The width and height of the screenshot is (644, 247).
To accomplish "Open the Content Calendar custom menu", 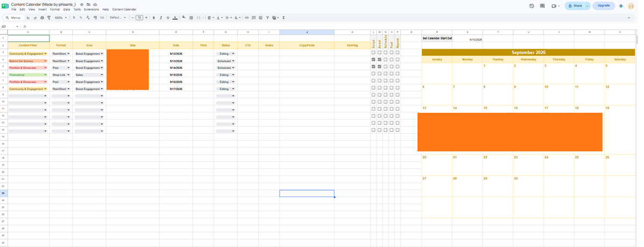I will click(125, 9).
